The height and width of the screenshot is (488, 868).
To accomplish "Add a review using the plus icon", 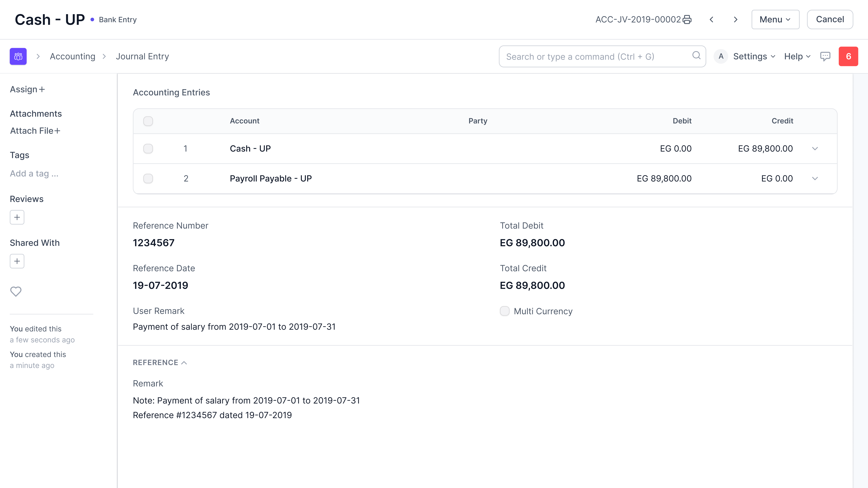I will pos(17,217).
